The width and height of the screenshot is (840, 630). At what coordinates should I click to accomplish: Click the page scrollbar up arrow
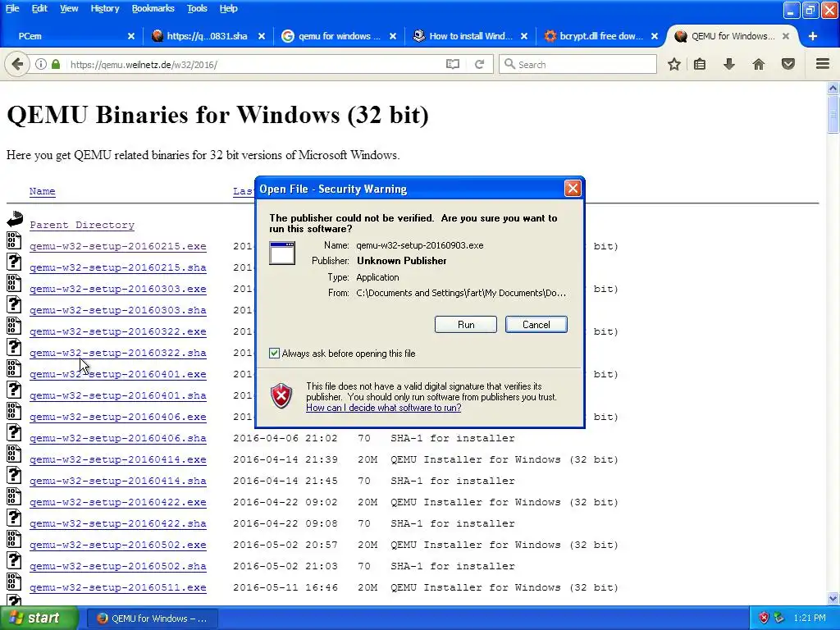coord(833,88)
